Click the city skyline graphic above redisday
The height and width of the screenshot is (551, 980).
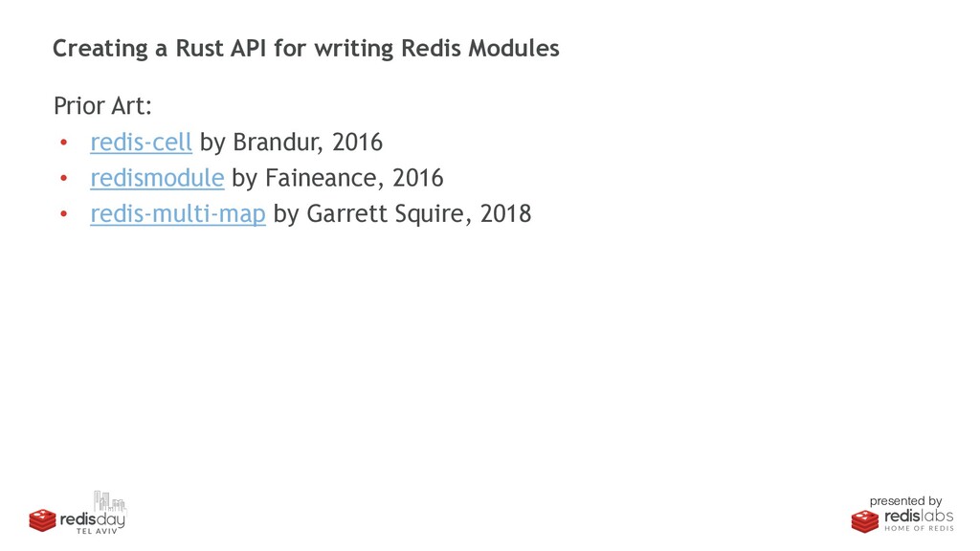(110, 501)
